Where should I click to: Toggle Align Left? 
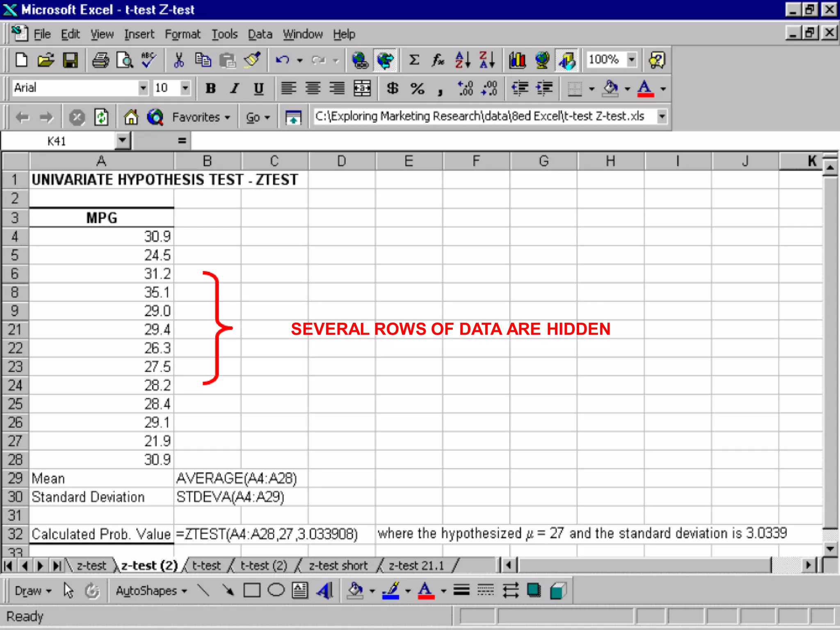289,88
